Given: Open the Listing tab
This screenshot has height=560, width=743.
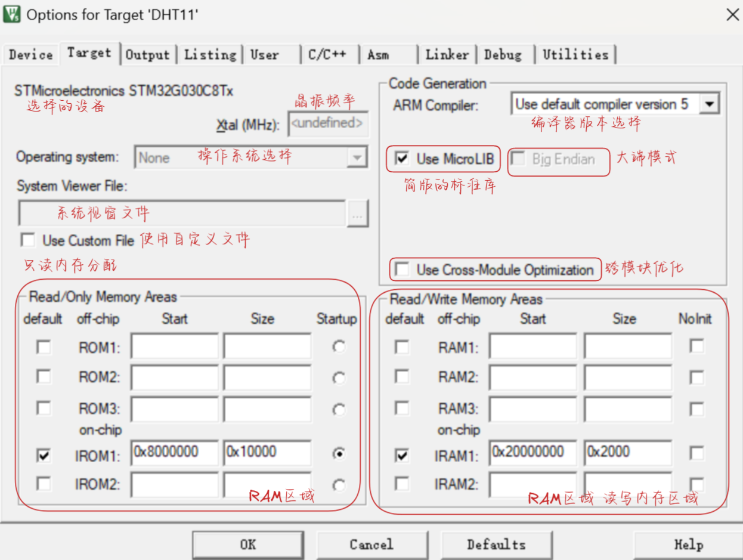Looking at the screenshot, I should click(x=210, y=55).
